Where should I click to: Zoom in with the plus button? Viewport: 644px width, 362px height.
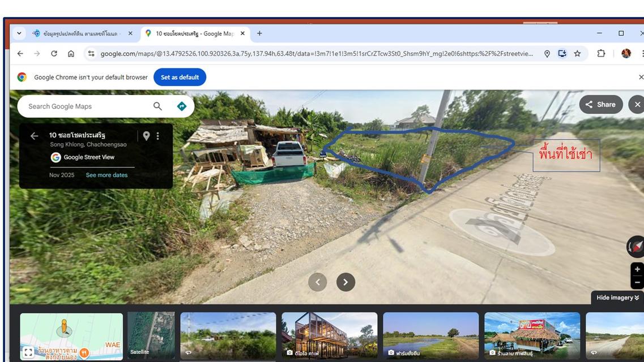[x=637, y=269]
